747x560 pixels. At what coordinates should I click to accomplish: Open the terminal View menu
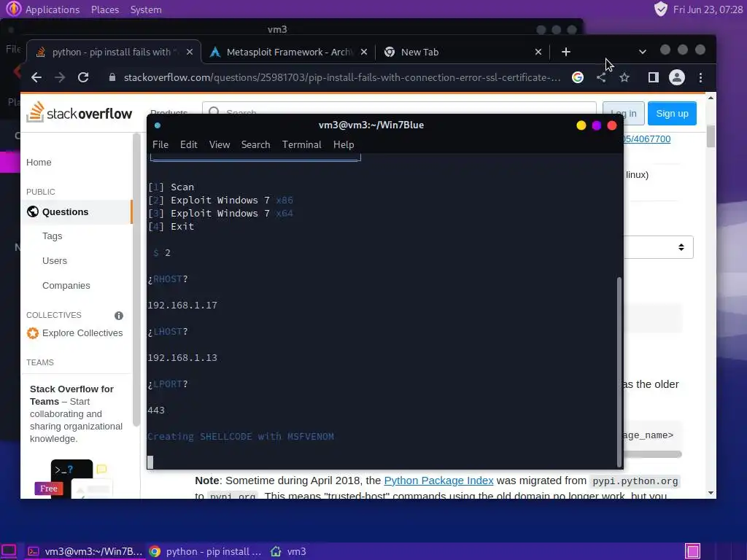(x=220, y=145)
